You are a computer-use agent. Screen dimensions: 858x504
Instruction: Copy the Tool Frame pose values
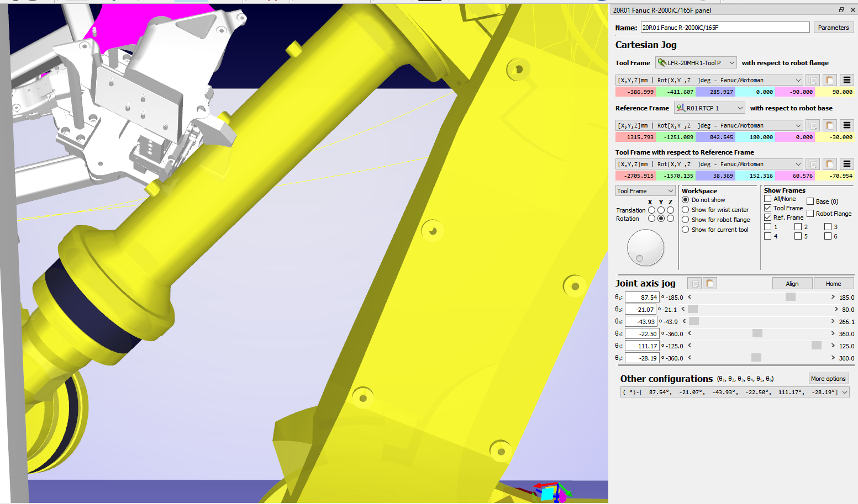point(812,80)
